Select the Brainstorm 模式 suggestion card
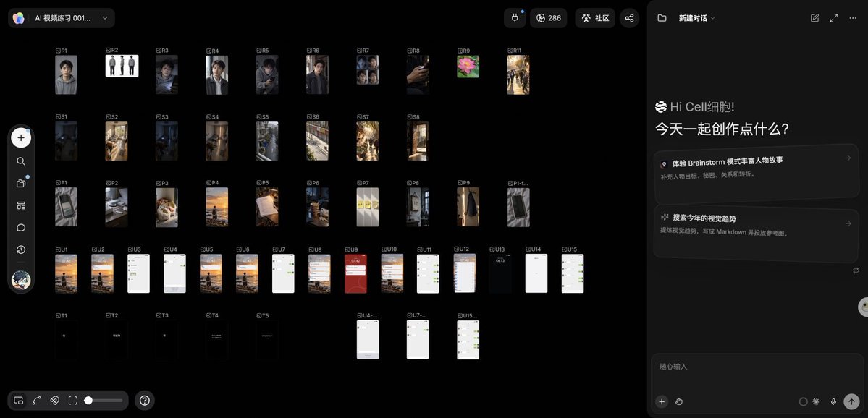Screen dimensions: 868x418 [x=757, y=176]
